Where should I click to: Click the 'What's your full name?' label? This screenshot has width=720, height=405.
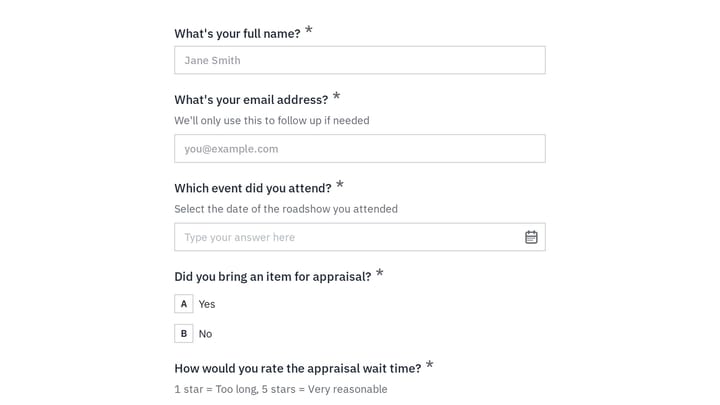coord(237,34)
